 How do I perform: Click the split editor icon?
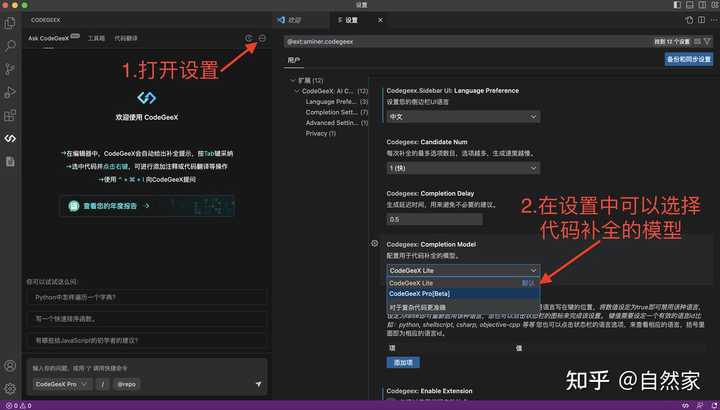[x=701, y=20]
